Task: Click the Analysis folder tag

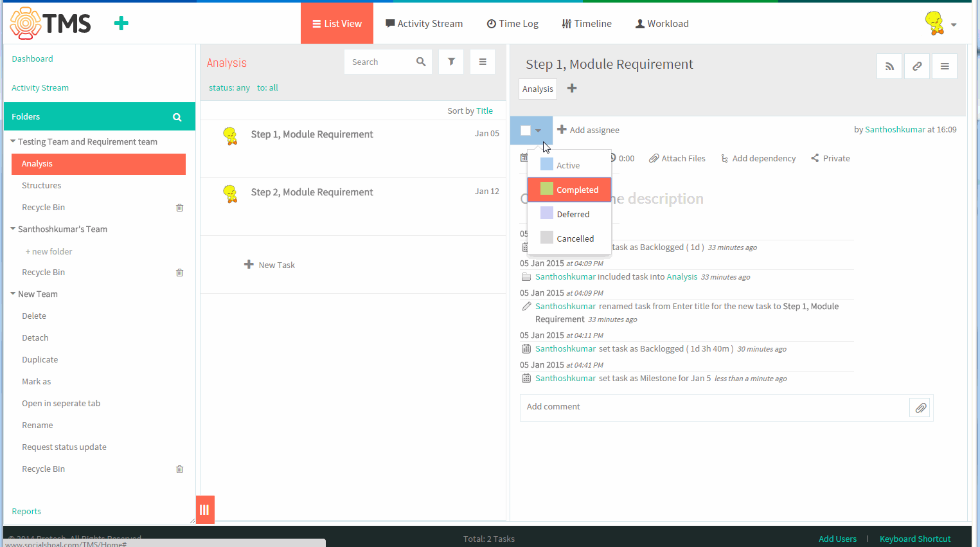Action: point(538,89)
